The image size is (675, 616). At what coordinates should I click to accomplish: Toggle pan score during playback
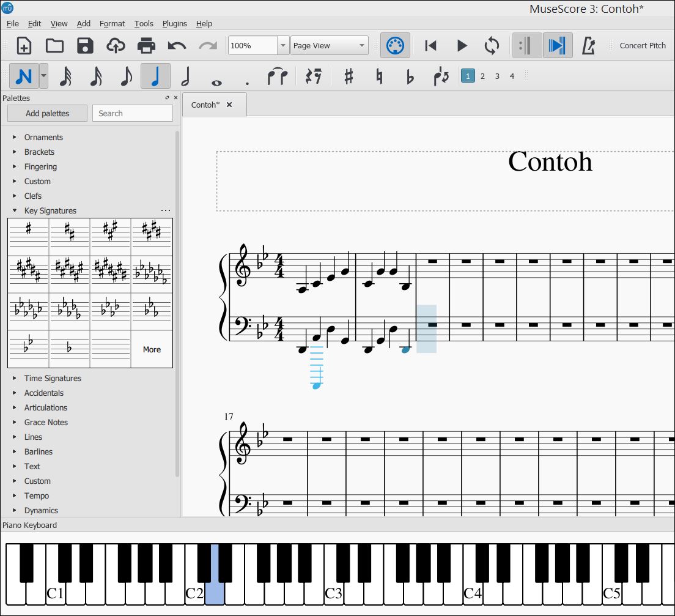(x=558, y=45)
